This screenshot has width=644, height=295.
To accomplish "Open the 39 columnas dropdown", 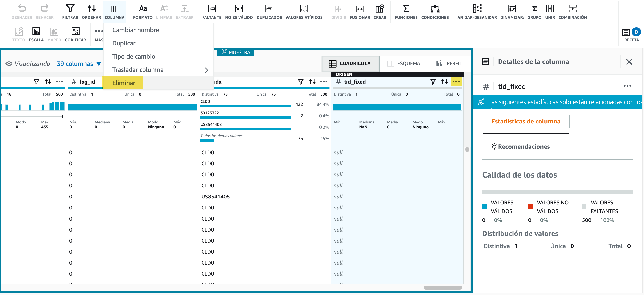I will click(x=79, y=64).
